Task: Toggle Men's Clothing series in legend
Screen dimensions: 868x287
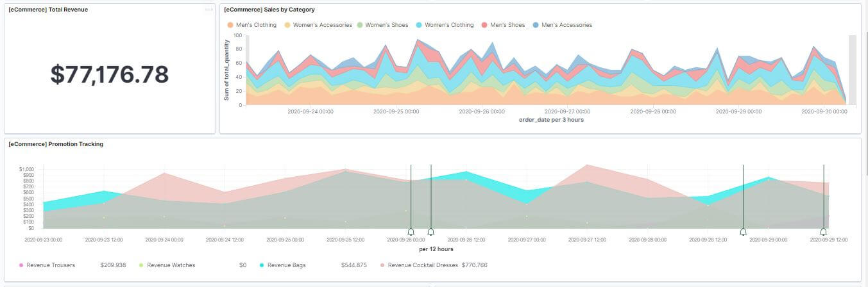Action: click(x=256, y=25)
